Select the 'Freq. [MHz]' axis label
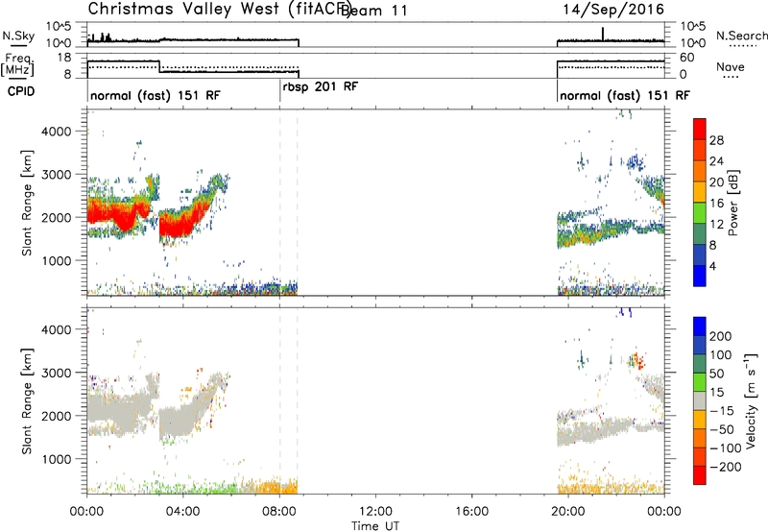The width and height of the screenshot is (768, 532). (x=18, y=65)
